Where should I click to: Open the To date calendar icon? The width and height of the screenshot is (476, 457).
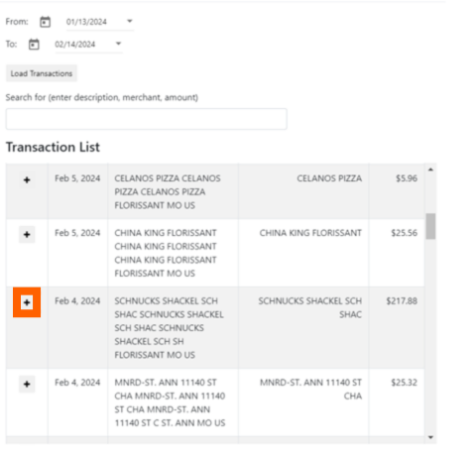pos(34,45)
